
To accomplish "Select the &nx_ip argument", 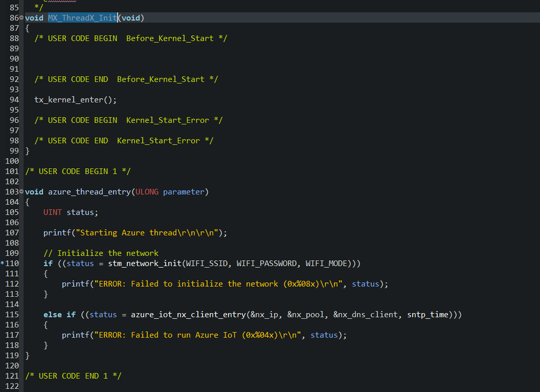I will pos(264,315).
